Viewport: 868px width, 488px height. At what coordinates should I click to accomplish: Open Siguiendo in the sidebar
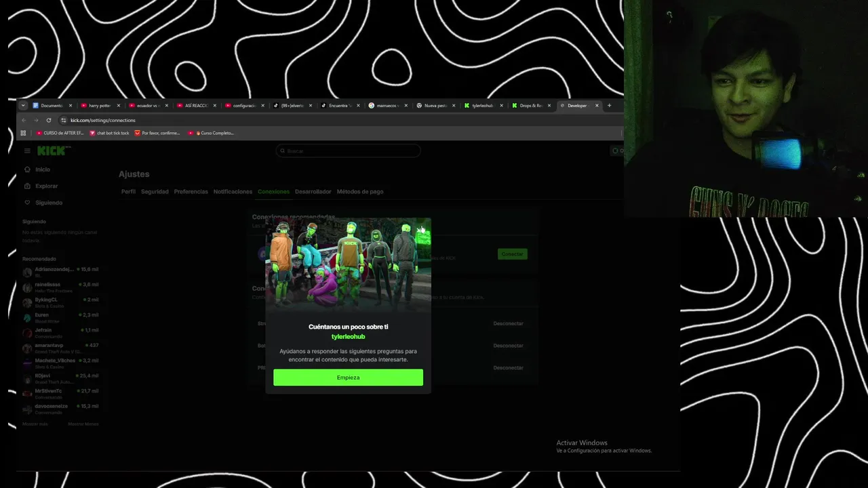point(49,203)
